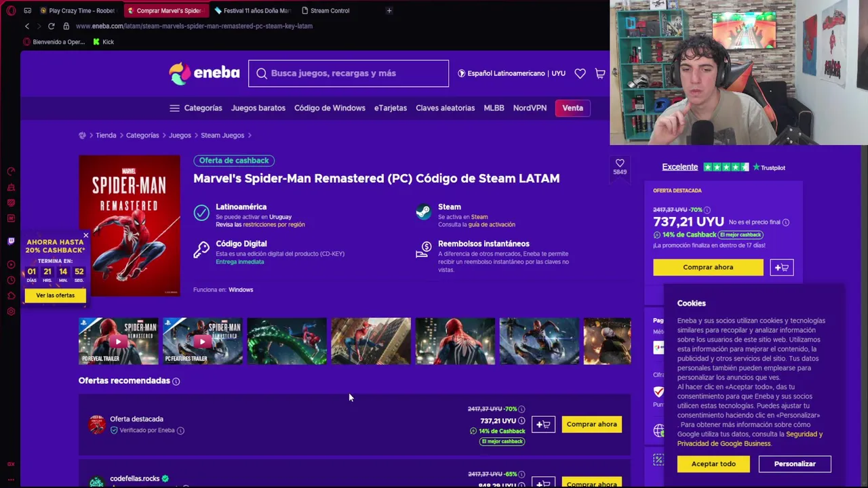Open the Opera menu logo in the tab bar
This screenshot has height=488, width=868.
tap(11, 11)
